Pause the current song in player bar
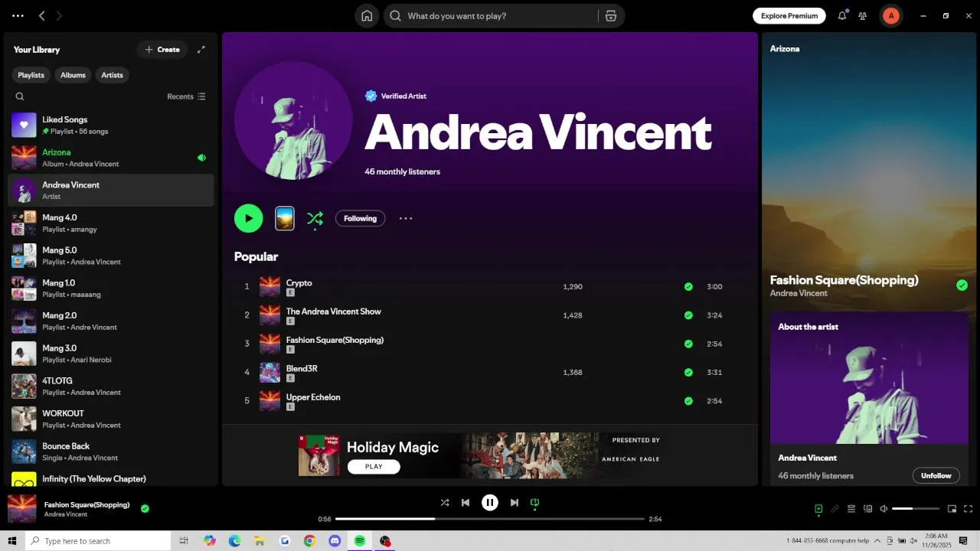The width and height of the screenshot is (980, 551). (490, 503)
